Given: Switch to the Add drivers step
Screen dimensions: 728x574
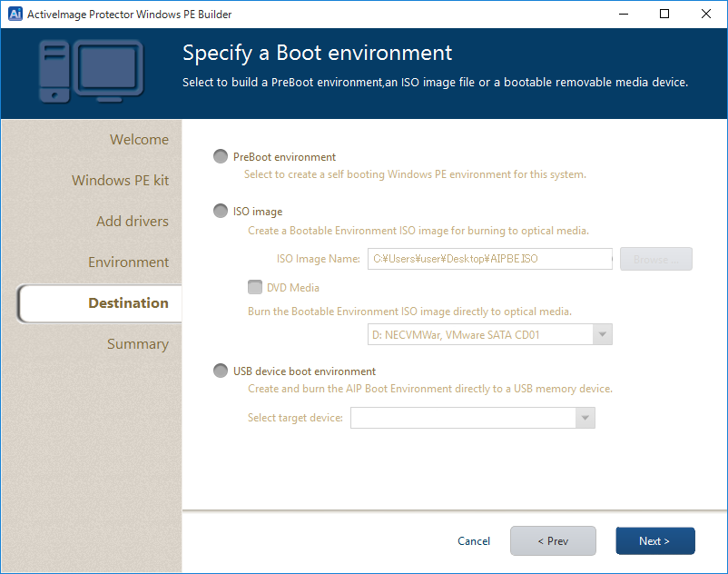Looking at the screenshot, I should 132,222.
